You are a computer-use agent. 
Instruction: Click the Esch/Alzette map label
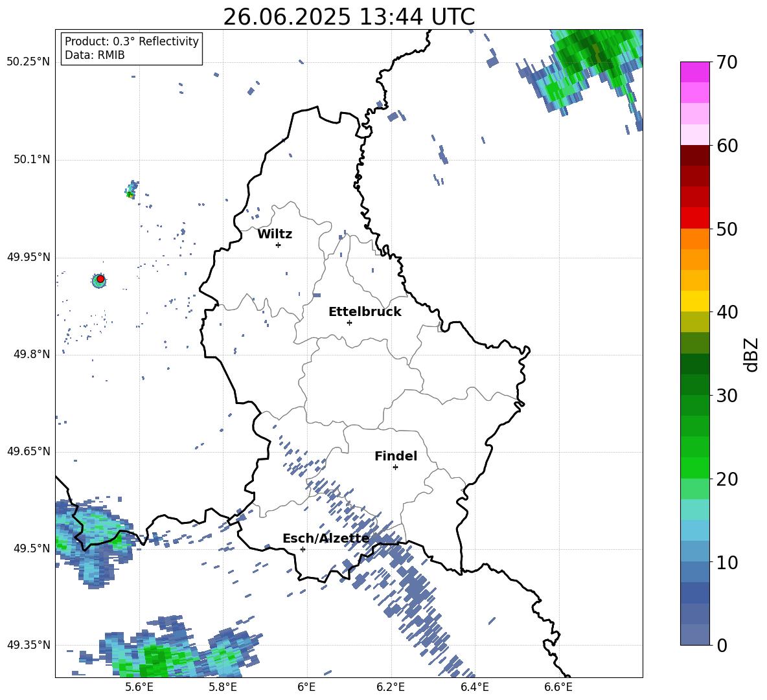pyautogui.click(x=326, y=538)
